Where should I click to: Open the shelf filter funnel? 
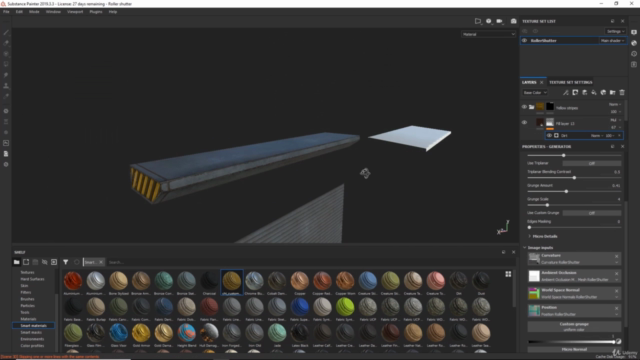pos(65,262)
